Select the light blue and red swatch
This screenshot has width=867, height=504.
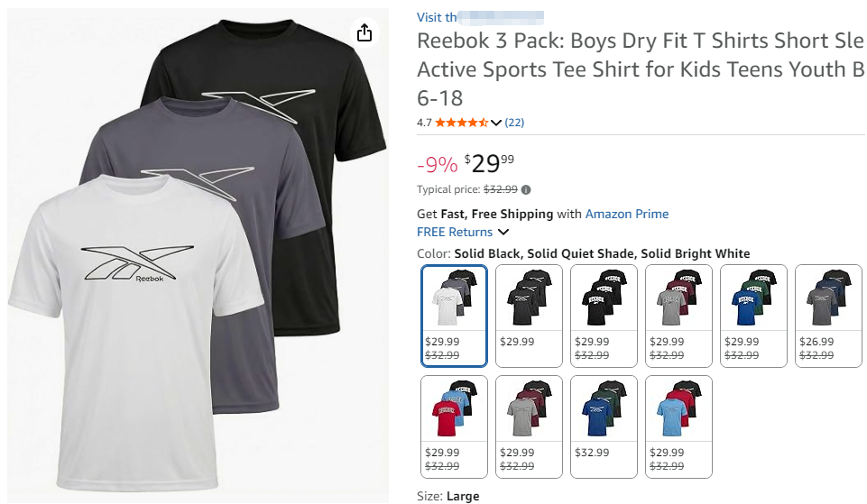[x=678, y=426]
